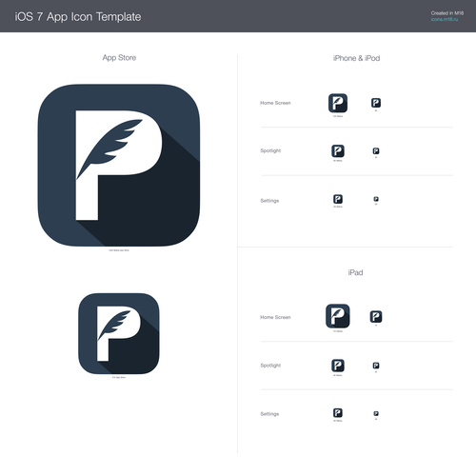The image size is (476, 476).
Task: Click the large App Store P feather icon
Action: coord(119,165)
